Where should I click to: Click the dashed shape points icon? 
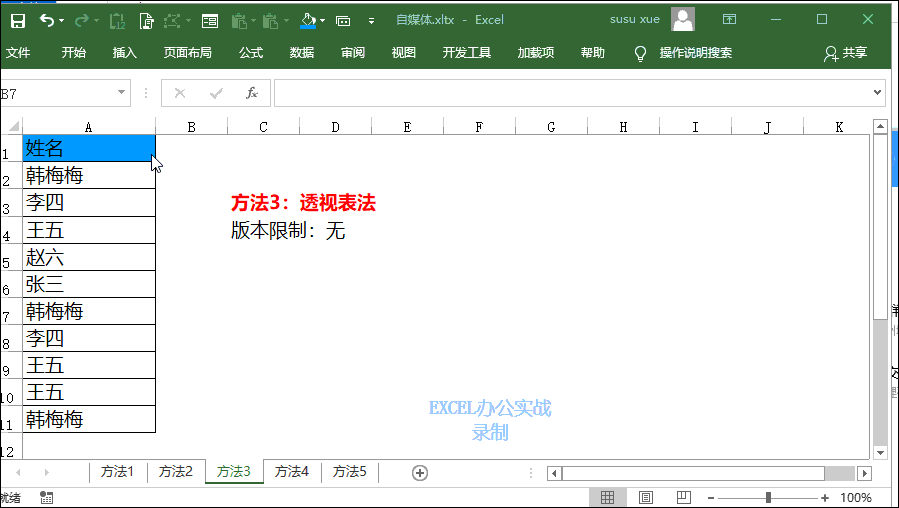coord(172,21)
